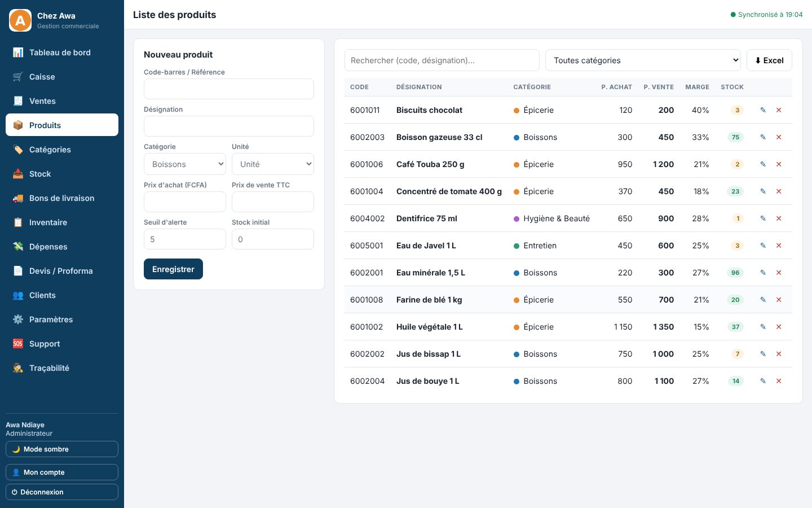Edit the Huile végétale 1 L product

click(763, 327)
